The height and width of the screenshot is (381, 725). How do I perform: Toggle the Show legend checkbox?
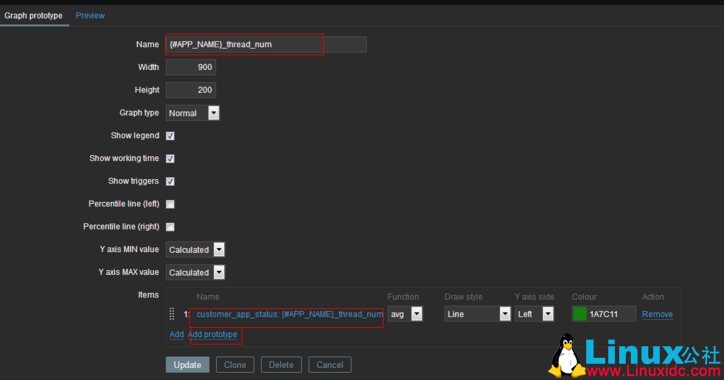click(170, 135)
